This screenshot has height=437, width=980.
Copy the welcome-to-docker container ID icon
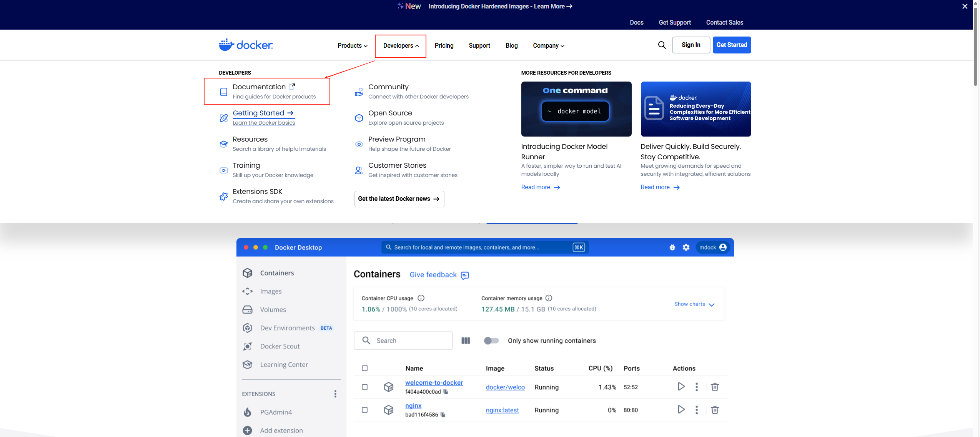point(446,392)
